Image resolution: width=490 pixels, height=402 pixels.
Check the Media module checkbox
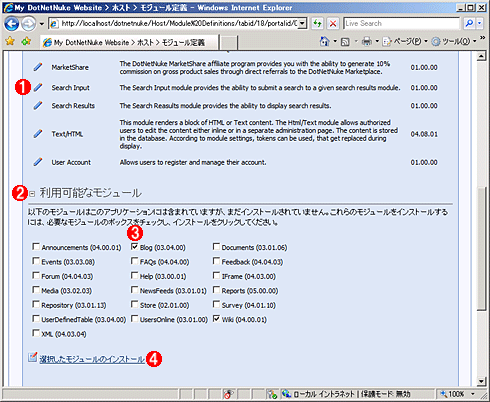[36, 290]
